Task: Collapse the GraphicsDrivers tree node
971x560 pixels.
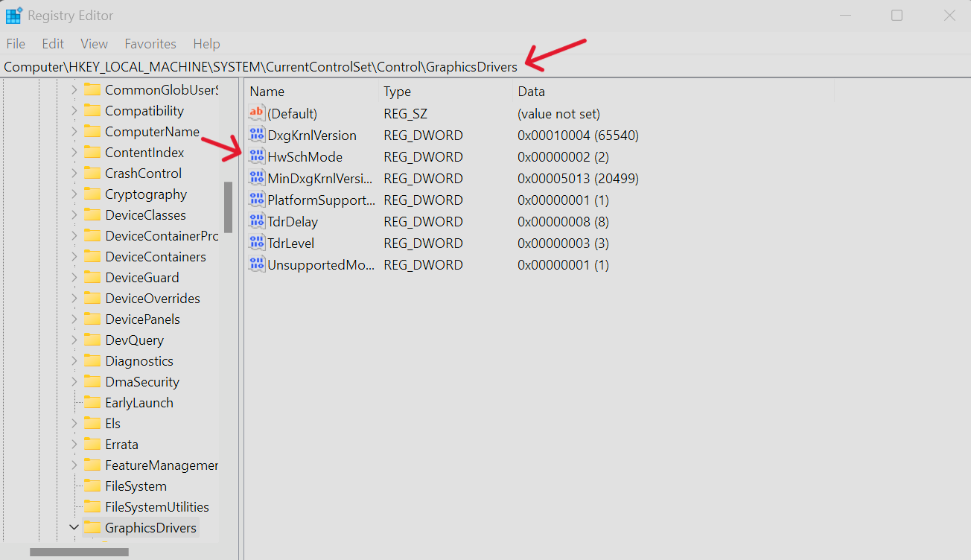Action: tap(74, 527)
